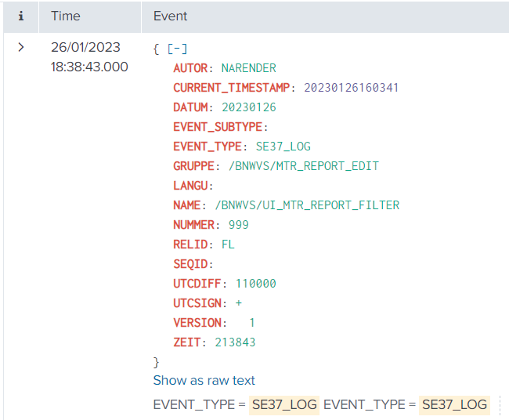Image resolution: width=509 pixels, height=420 pixels.
Task: Click the leftmost highlighted SE37_LOG field tag
Action: [283, 404]
